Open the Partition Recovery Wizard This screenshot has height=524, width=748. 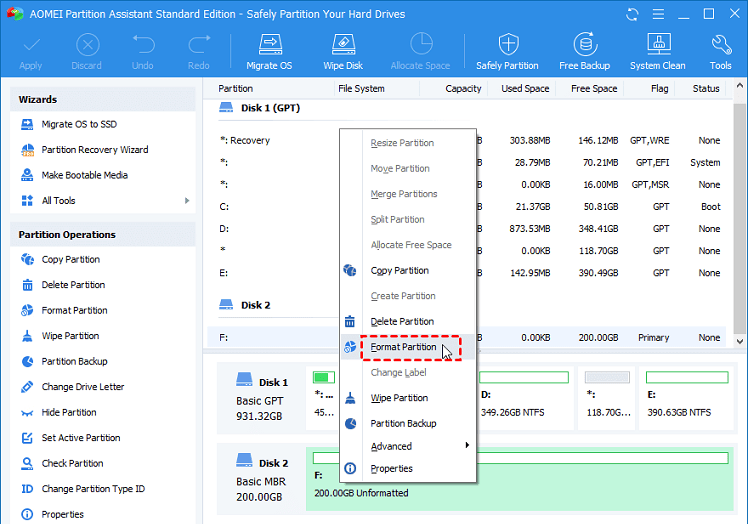(94, 150)
